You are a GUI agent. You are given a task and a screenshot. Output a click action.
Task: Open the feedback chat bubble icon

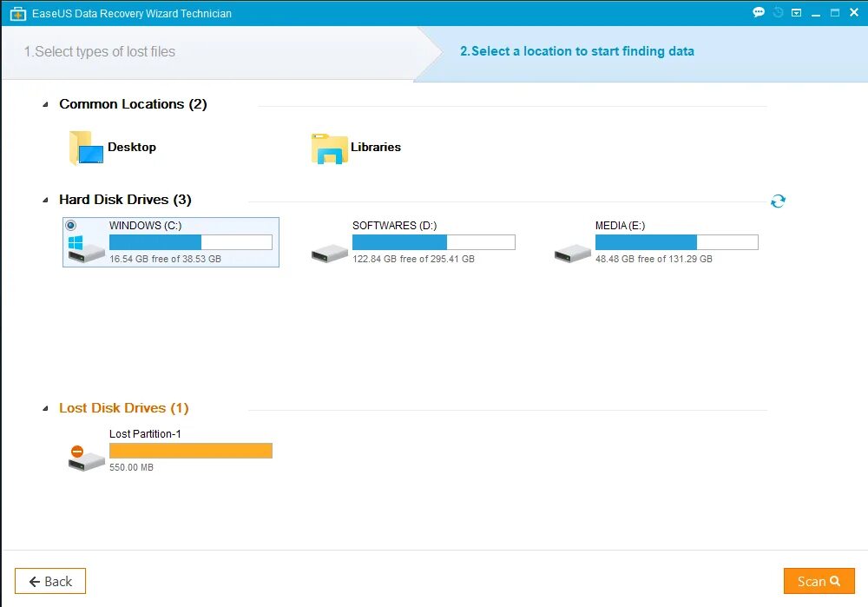(x=759, y=12)
